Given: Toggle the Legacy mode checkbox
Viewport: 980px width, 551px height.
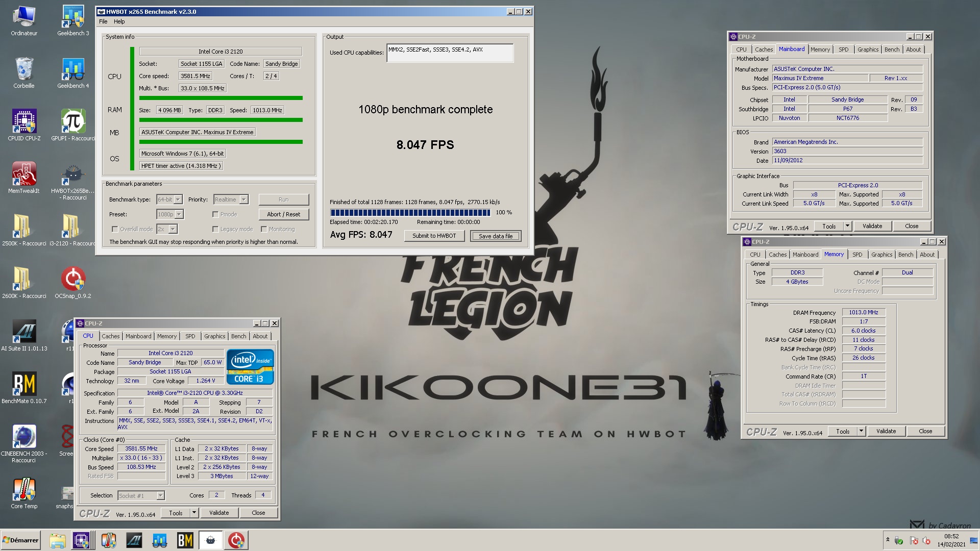Looking at the screenshot, I should pos(215,229).
